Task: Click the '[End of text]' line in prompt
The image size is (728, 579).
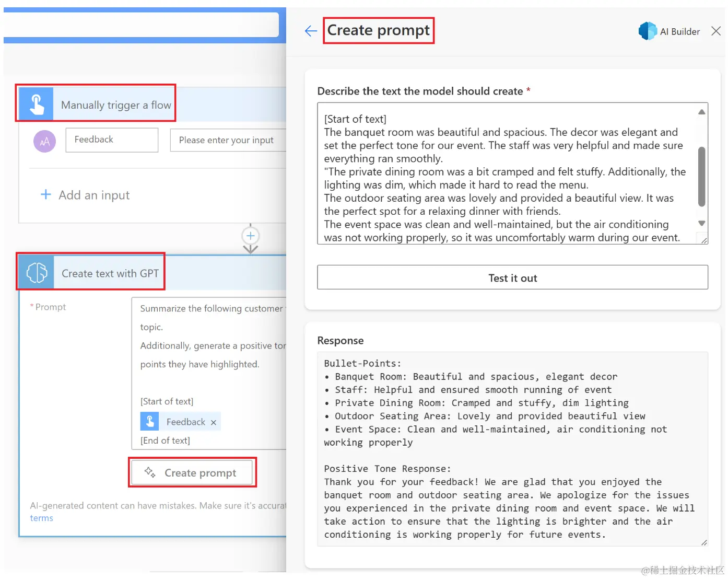Action: coord(165,441)
